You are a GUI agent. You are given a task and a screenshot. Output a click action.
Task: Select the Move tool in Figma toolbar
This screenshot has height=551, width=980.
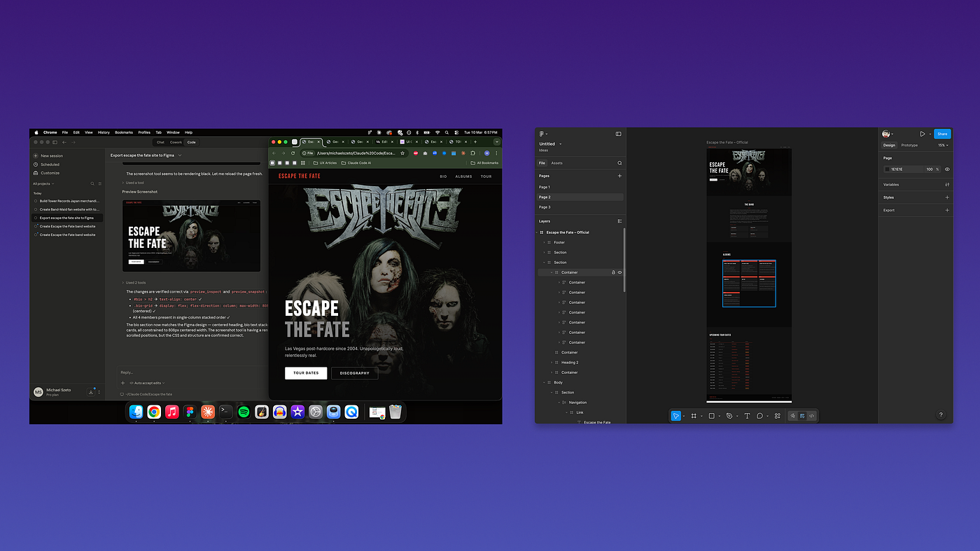675,416
